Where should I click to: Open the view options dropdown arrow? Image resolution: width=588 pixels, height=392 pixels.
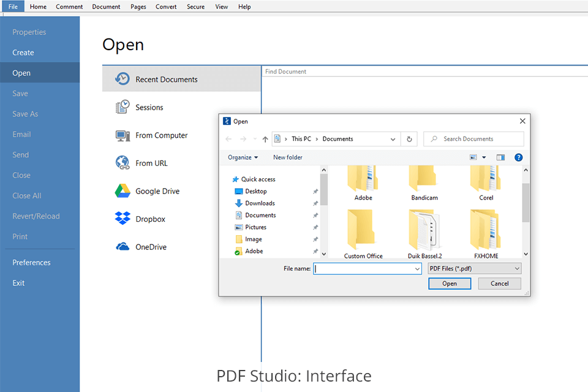coord(484,157)
